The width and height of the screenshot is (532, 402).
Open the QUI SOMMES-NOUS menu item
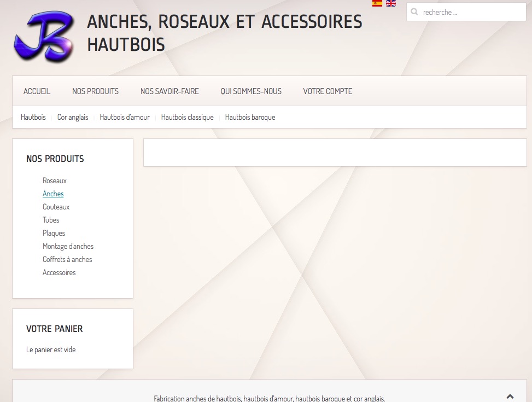tap(251, 91)
